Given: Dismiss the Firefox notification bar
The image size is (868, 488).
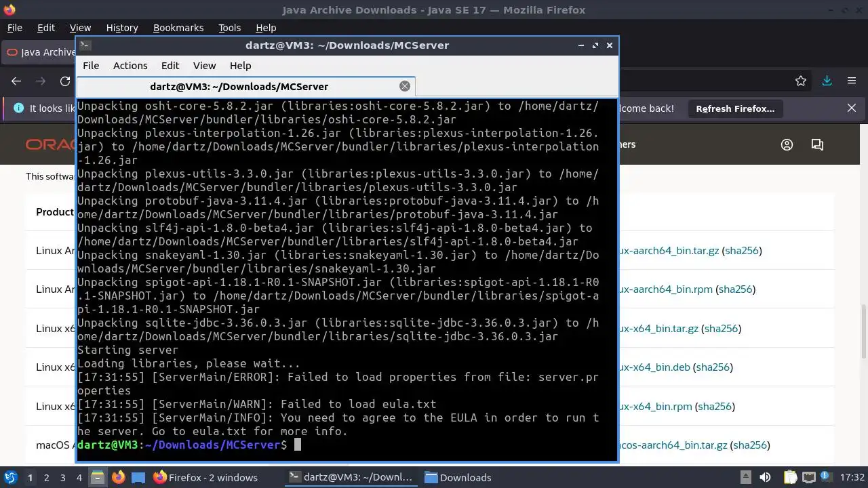Looking at the screenshot, I should click(x=852, y=108).
